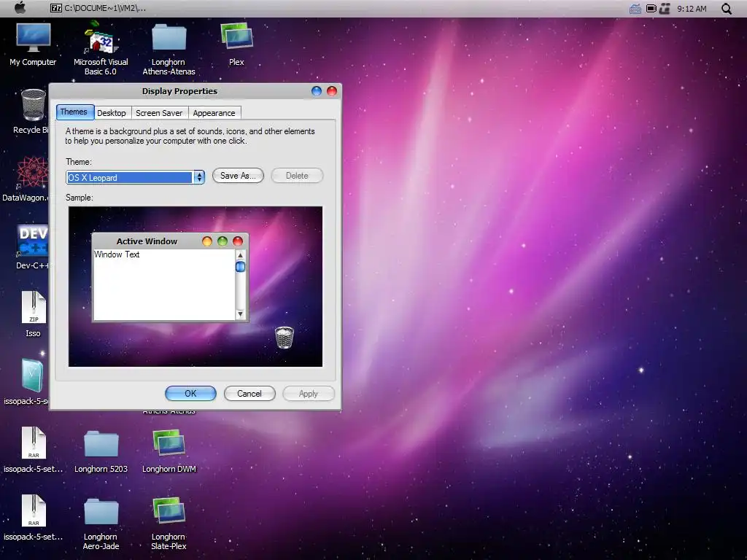Click sample window scrollbar down arrow

click(x=240, y=314)
